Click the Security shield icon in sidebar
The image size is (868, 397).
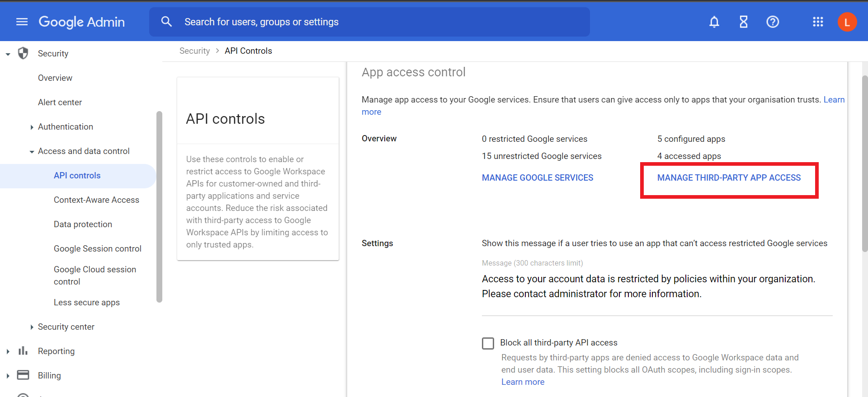(23, 53)
